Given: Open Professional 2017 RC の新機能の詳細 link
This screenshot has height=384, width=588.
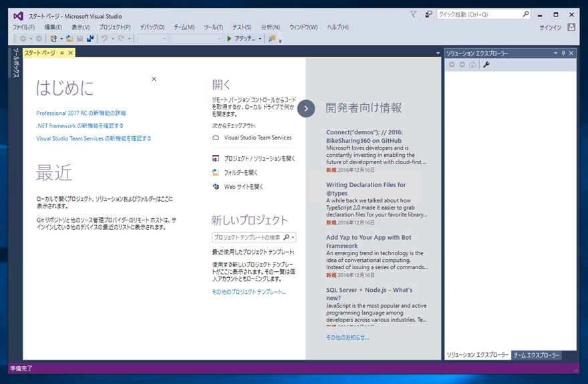Looking at the screenshot, I should click(x=81, y=113).
